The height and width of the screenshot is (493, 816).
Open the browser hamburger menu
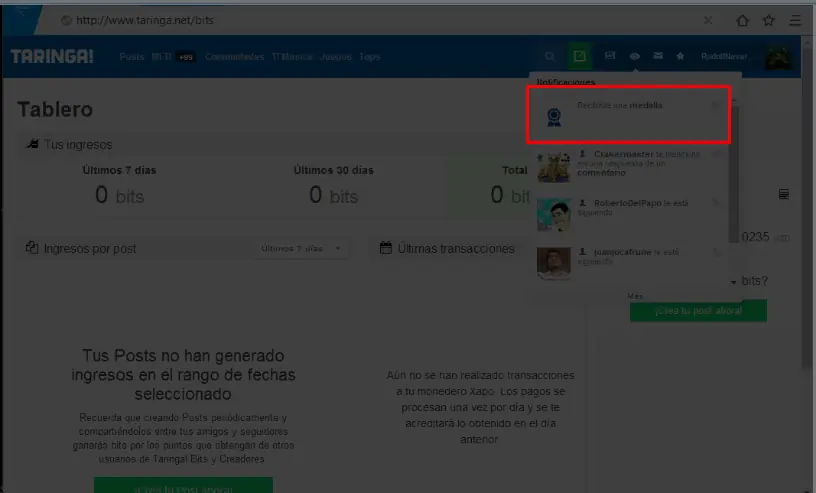pos(795,20)
